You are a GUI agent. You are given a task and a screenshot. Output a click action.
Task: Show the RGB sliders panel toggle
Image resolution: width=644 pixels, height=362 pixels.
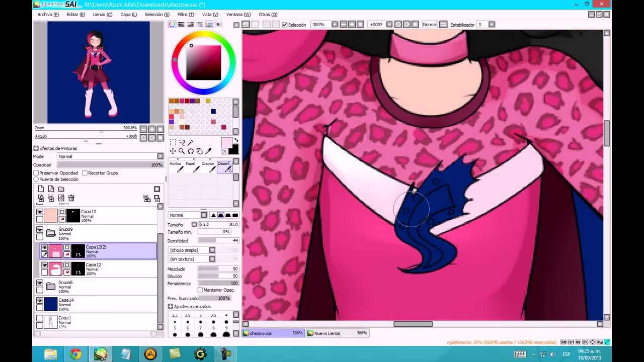tap(181, 25)
